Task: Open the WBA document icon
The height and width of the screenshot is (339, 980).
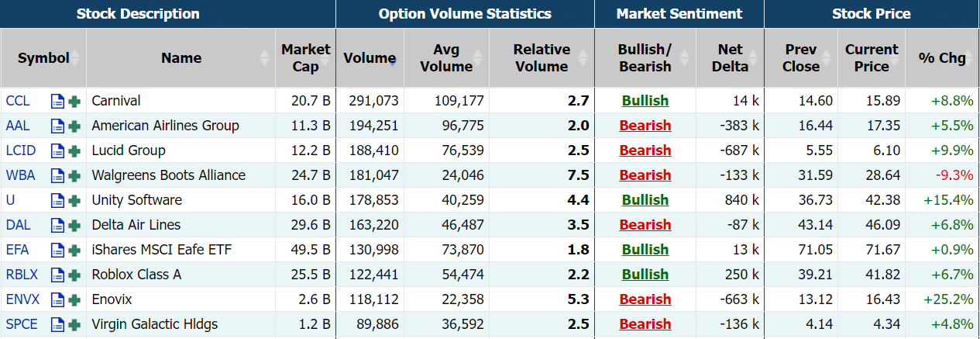Action: (57, 175)
